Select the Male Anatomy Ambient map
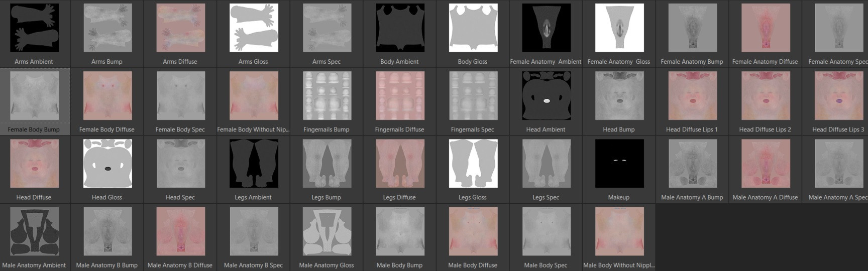The image size is (868, 271). [35, 231]
